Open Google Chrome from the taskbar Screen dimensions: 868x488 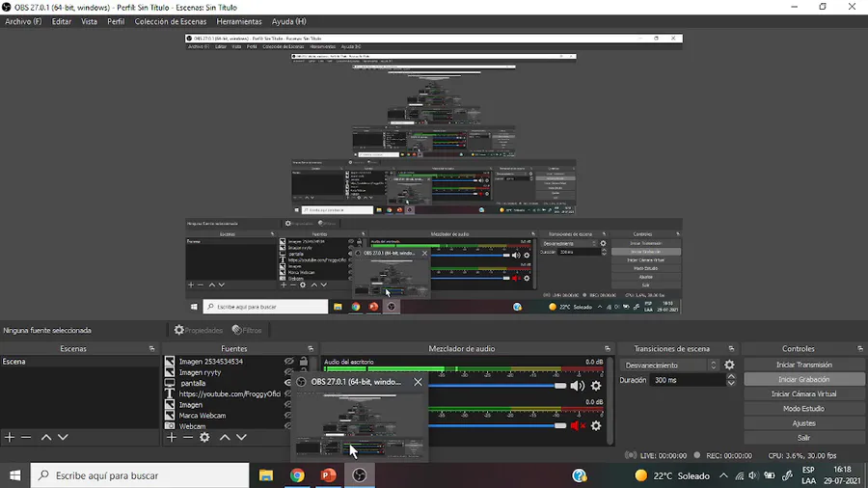tap(297, 475)
